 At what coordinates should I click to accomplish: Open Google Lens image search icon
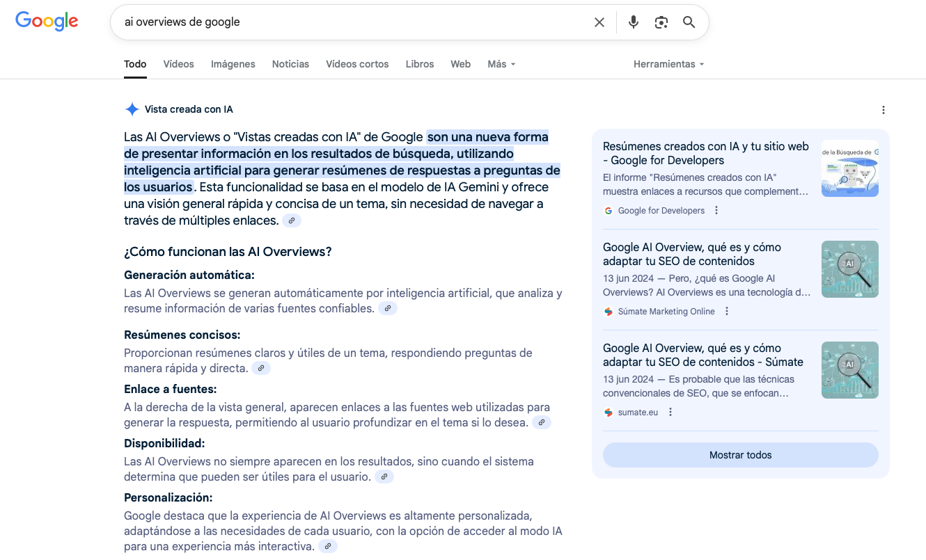(661, 22)
